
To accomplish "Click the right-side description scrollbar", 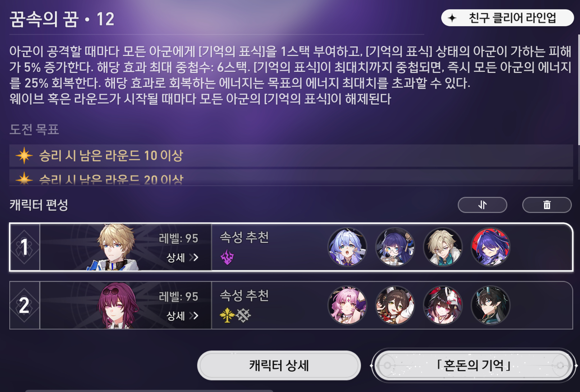I will (x=579, y=90).
